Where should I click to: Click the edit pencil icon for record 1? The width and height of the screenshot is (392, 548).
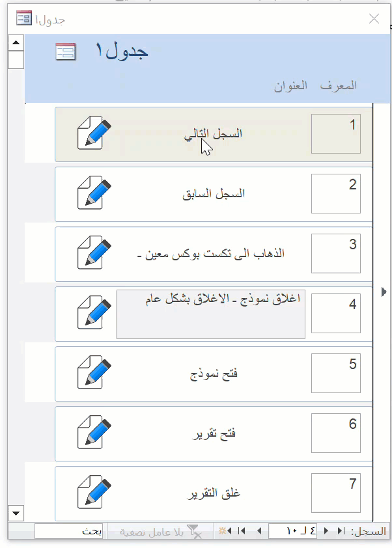point(94,133)
